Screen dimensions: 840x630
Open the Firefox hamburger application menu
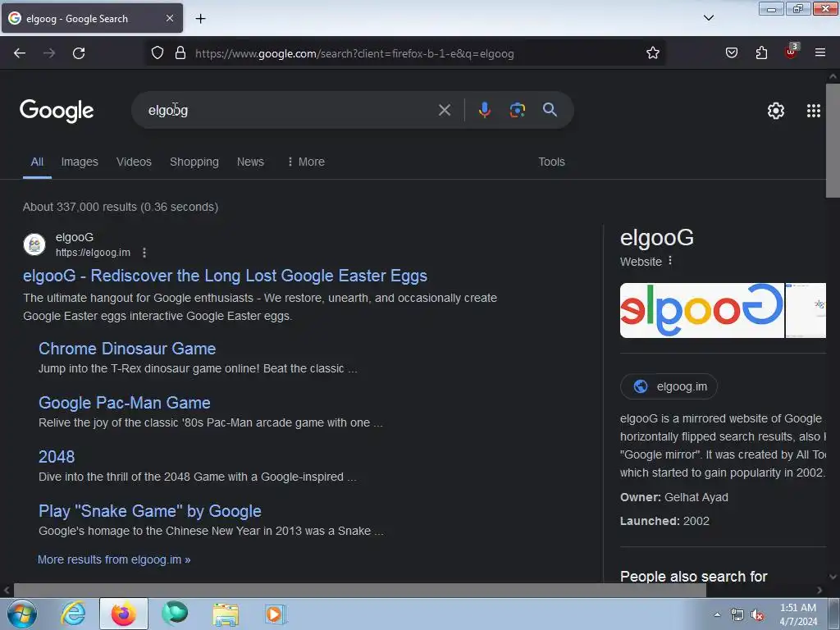click(x=820, y=53)
